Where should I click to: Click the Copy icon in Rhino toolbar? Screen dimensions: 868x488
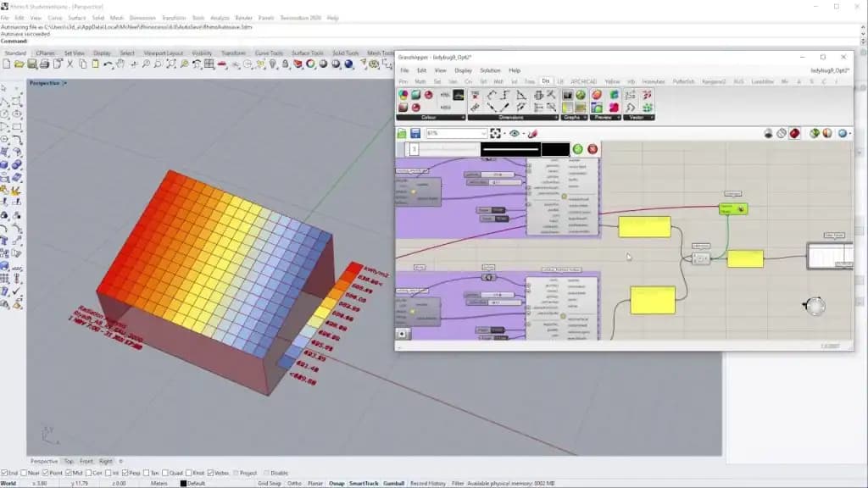(x=82, y=64)
